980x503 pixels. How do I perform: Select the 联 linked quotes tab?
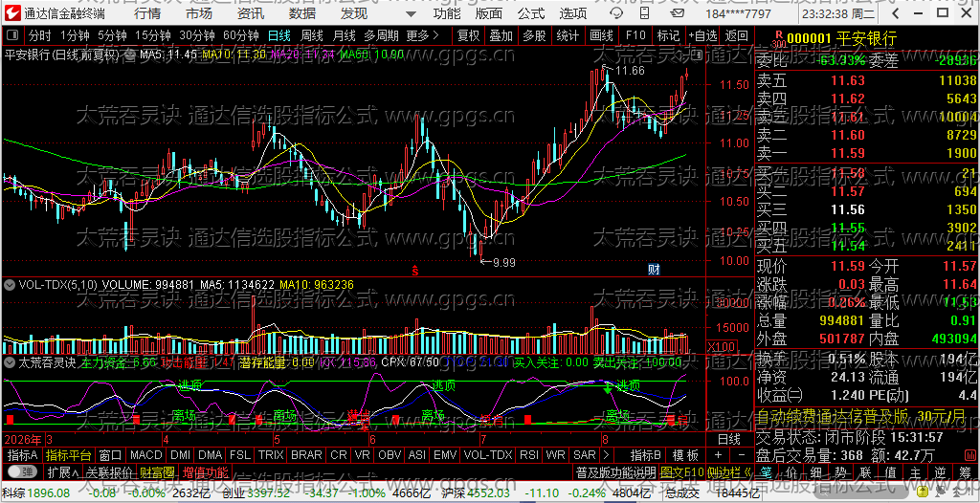point(865,471)
